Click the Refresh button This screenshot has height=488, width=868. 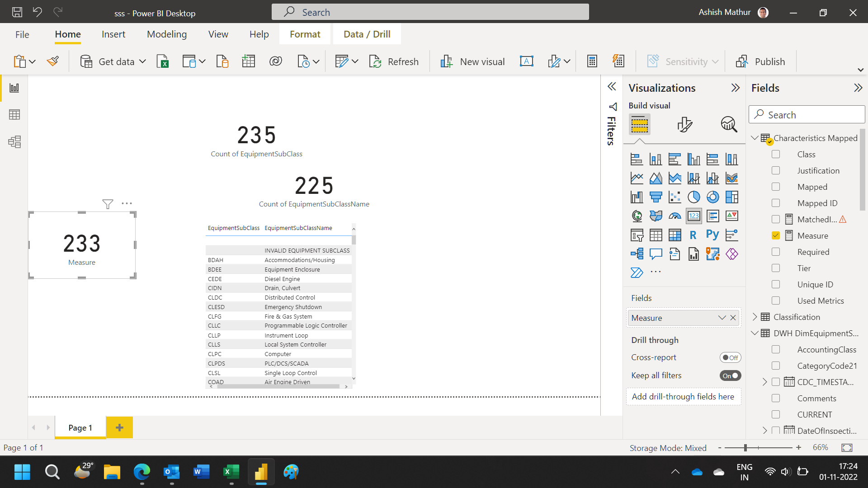(394, 61)
